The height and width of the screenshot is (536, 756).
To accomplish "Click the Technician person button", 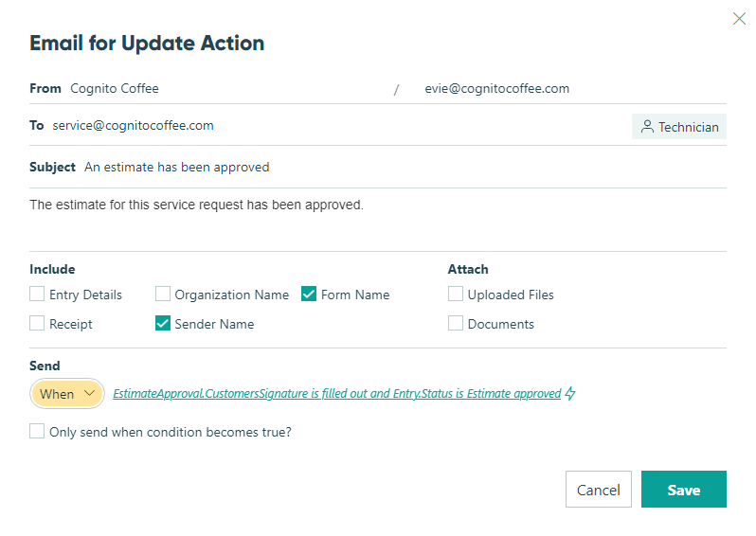I will click(679, 127).
